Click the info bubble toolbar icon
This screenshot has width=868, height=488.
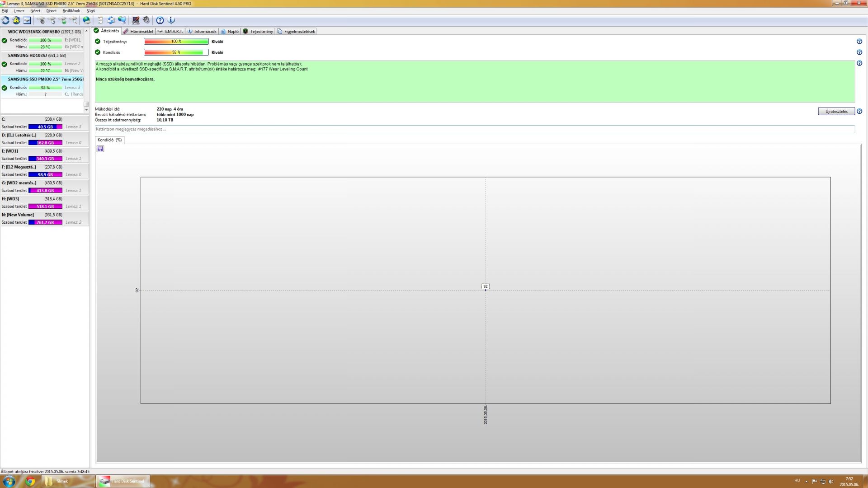coord(171,20)
